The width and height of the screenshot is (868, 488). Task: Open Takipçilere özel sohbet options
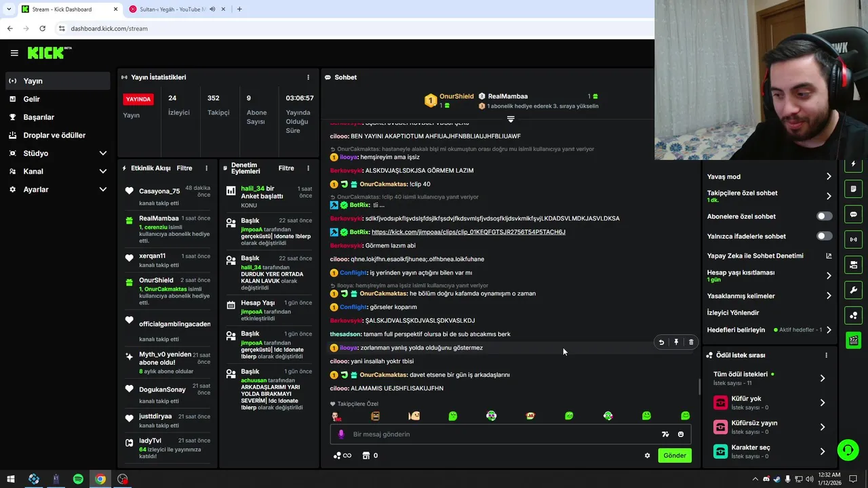[770, 196]
